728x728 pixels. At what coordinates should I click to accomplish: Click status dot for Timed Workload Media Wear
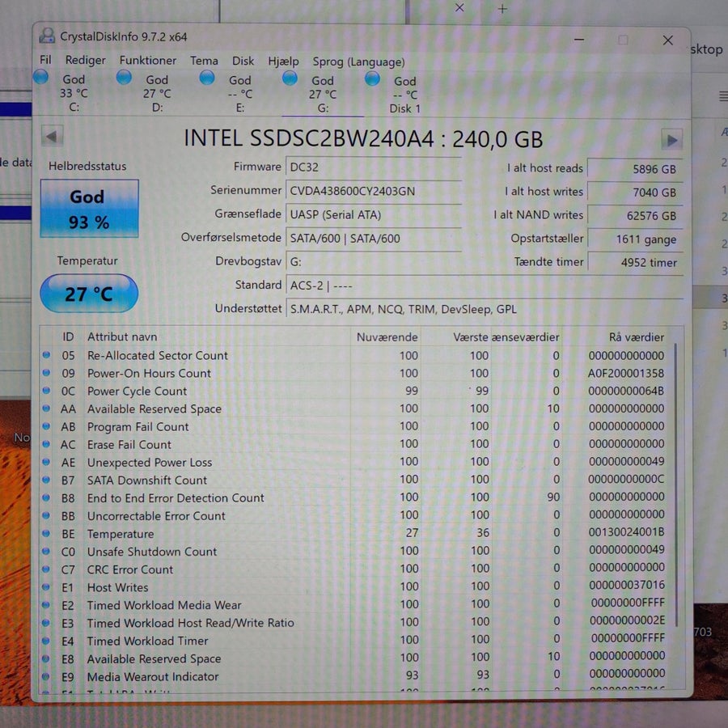coord(46,604)
